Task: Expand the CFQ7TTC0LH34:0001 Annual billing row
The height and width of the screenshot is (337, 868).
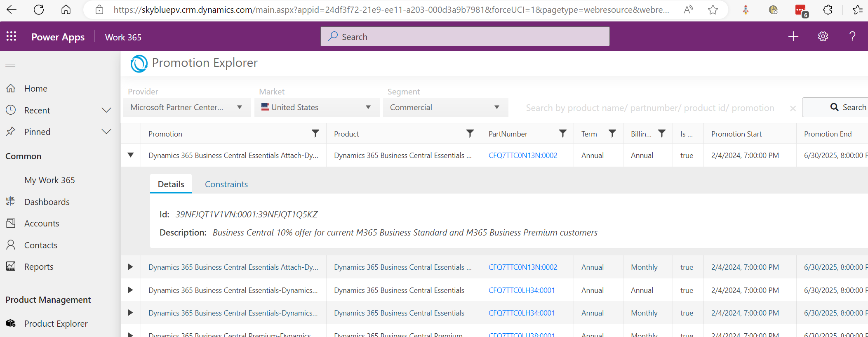Action: point(131,290)
